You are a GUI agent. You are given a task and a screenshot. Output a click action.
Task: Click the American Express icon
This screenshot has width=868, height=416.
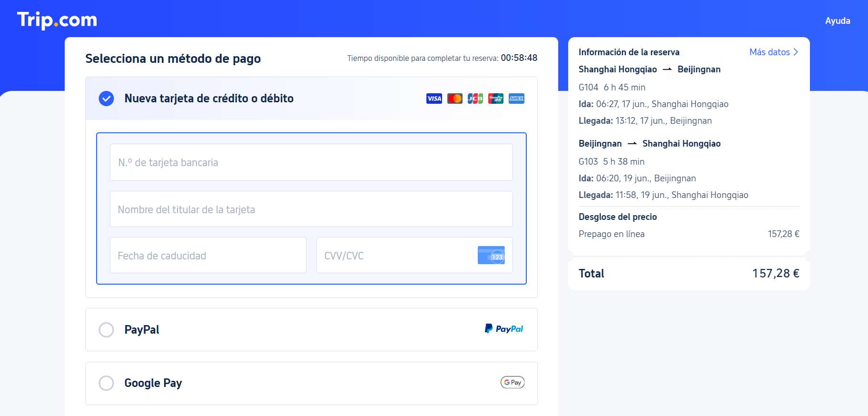tap(516, 99)
